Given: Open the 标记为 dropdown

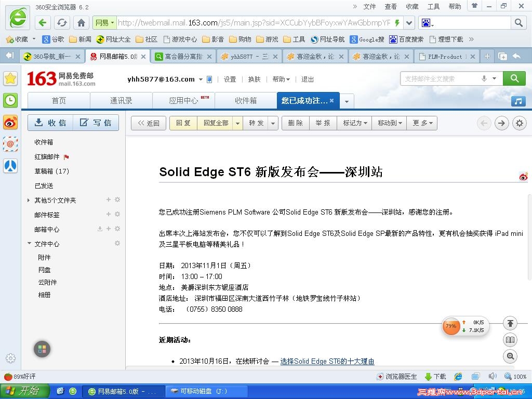Looking at the screenshot, I should 354,123.
